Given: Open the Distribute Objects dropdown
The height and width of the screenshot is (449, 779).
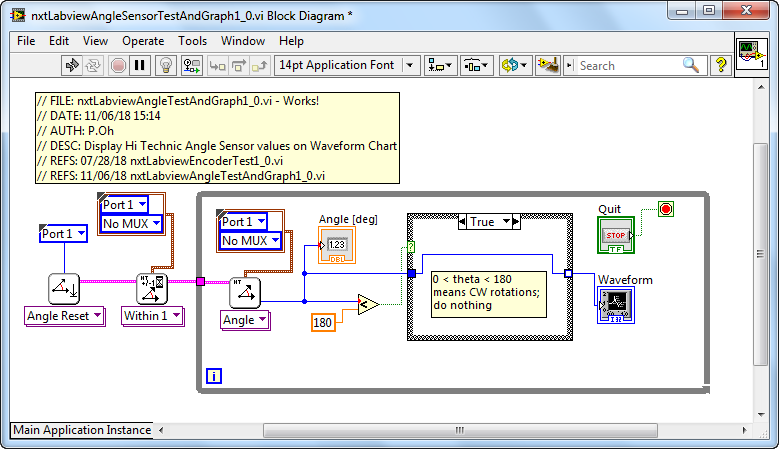Looking at the screenshot, I should [476, 66].
